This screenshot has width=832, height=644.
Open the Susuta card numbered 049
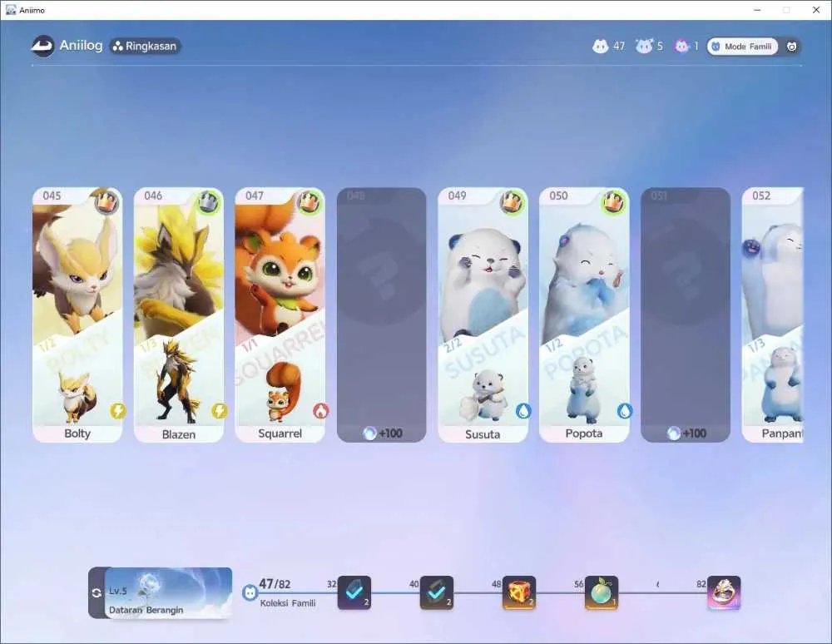coord(483,315)
